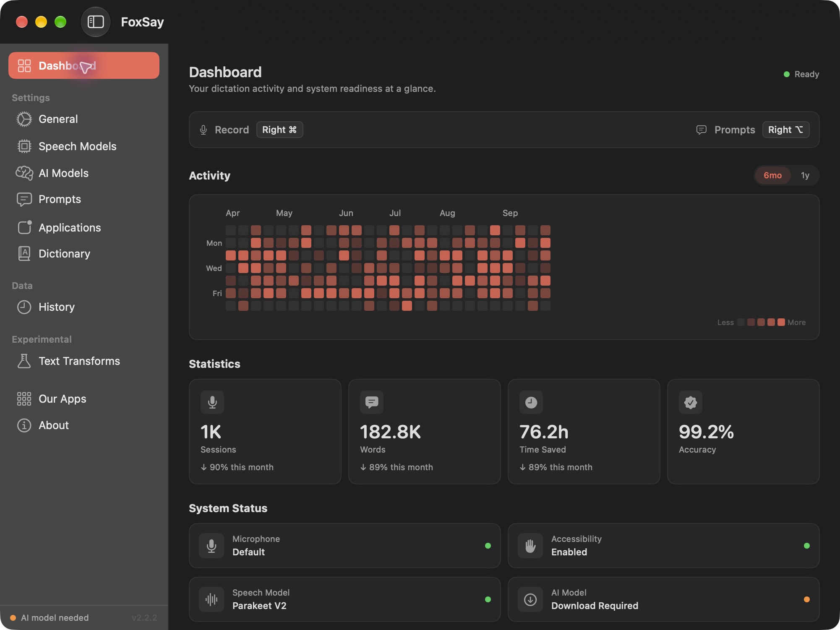The height and width of the screenshot is (630, 840).
Task: Open Applications icon in sidebar
Action: tap(24, 227)
